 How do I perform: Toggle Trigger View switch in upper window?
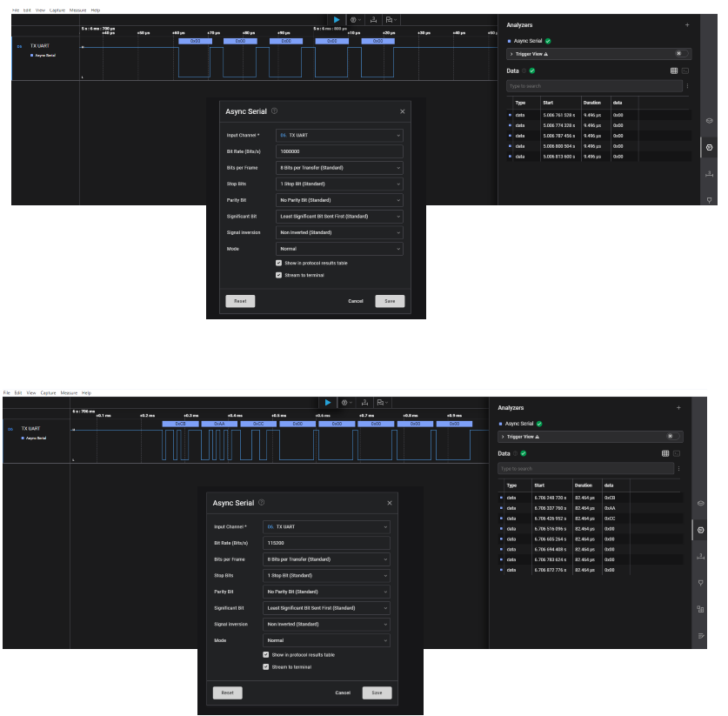681,54
